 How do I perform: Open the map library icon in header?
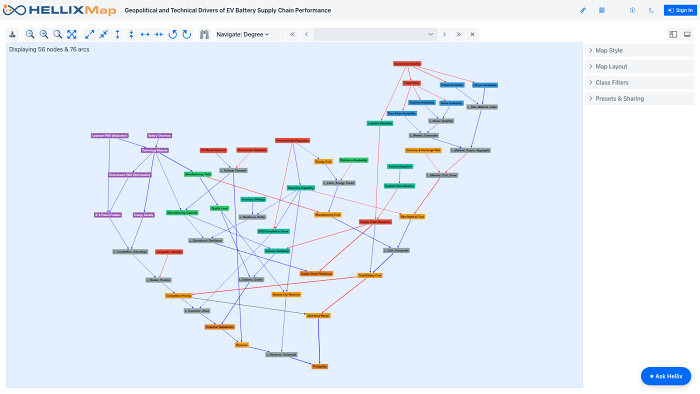[602, 10]
